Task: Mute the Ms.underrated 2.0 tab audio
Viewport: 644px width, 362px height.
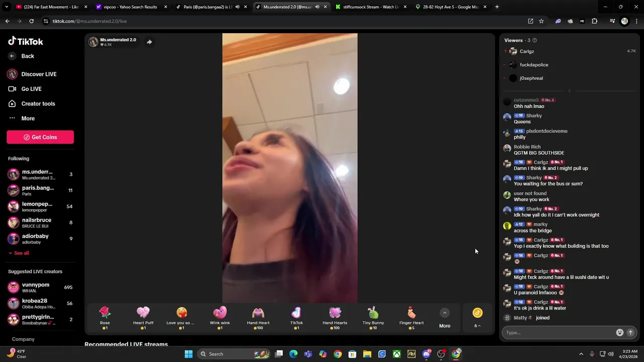Action: [317, 7]
